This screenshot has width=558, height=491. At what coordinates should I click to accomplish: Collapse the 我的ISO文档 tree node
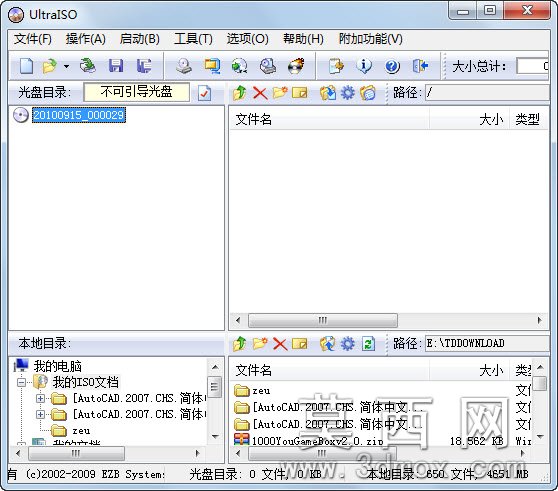tap(21, 382)
